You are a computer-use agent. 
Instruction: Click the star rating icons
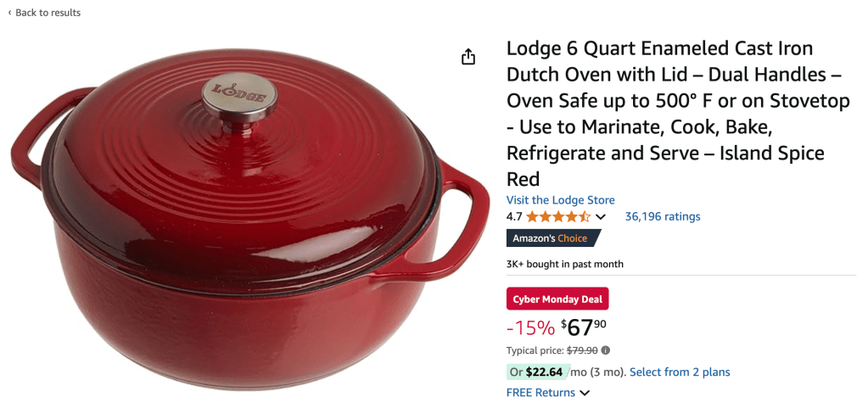[558, 216]
